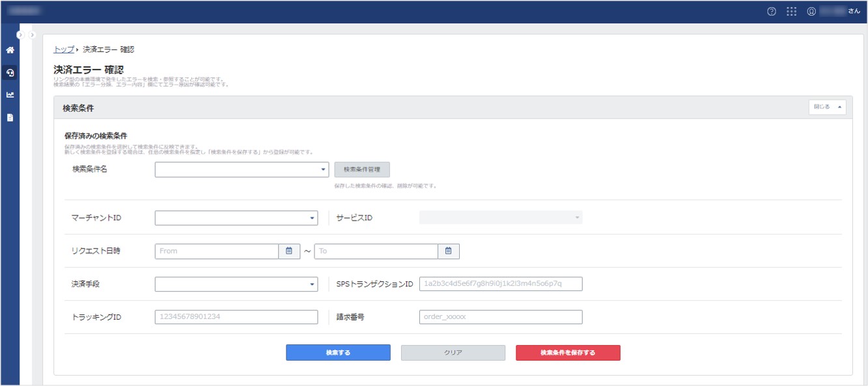Click the クリア button
This screenshot has height=386, width=868.
(x=453, y=353)
